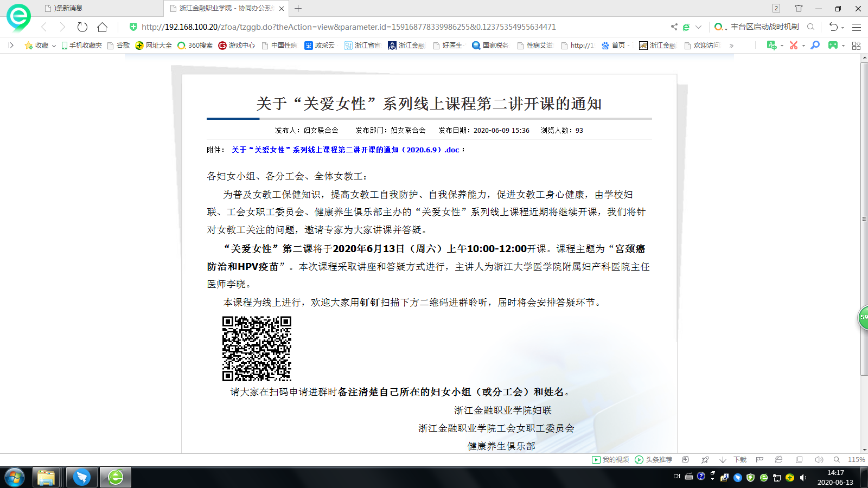Click the green security shield in address bar

[133, 27]
